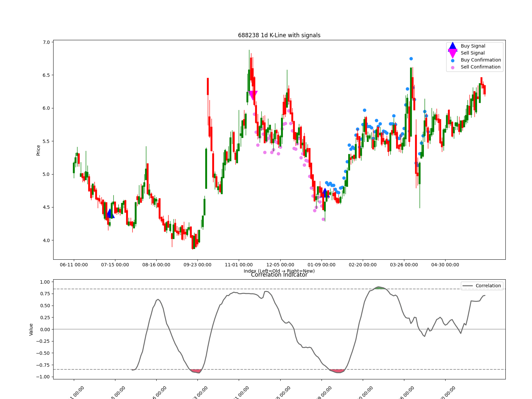
Task: Click the magenta Sell Signal legend triangle
Action: tap(453, 53)
